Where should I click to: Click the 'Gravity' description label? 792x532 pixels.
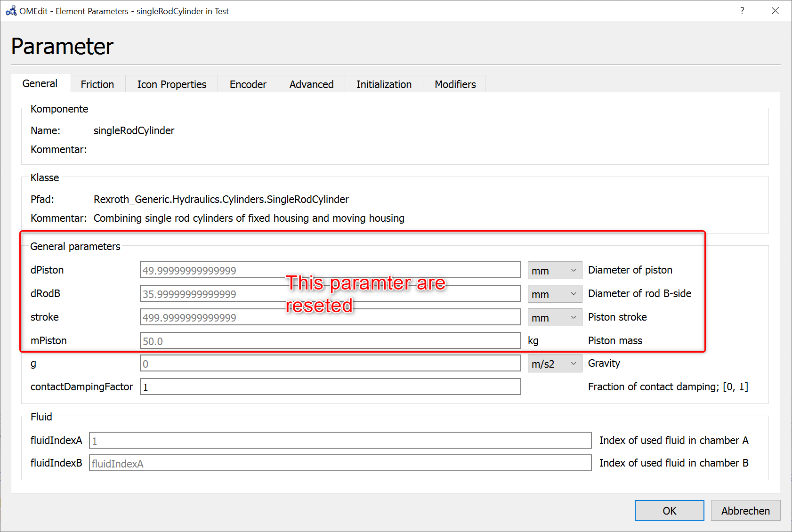(604, 363)
